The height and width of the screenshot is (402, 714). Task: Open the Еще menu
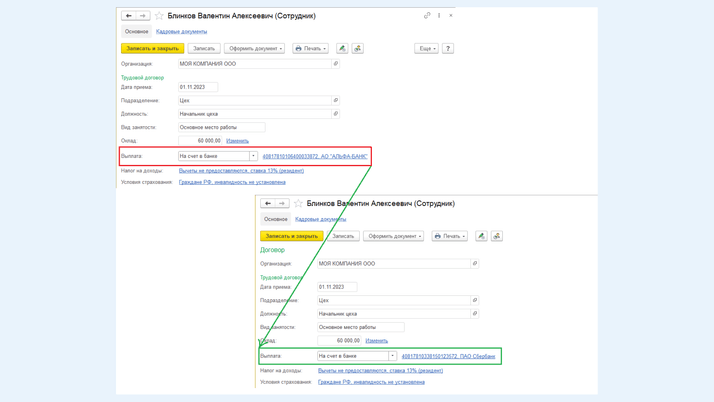tap(426, 48)
